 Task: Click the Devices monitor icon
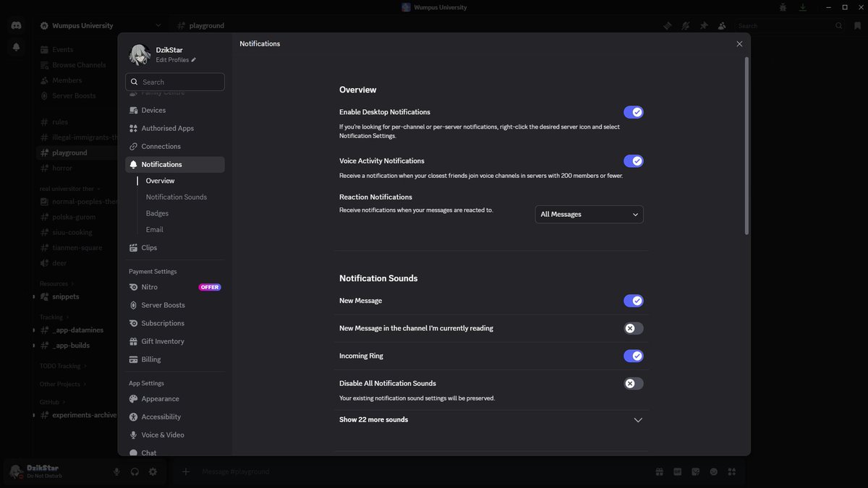(134, 110)
